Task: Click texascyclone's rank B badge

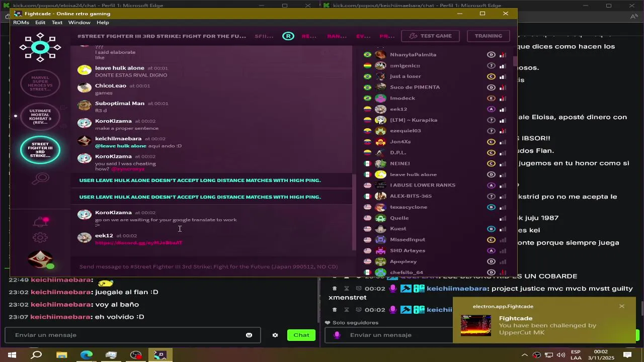Action: tap(492, 207)
